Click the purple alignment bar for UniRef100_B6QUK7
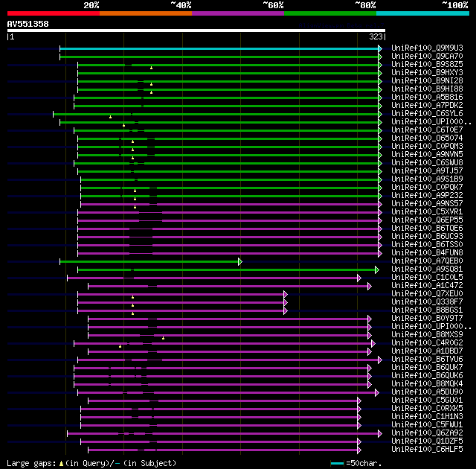The height and width of the screenshot is (469, 476). (x=221, y=368)
